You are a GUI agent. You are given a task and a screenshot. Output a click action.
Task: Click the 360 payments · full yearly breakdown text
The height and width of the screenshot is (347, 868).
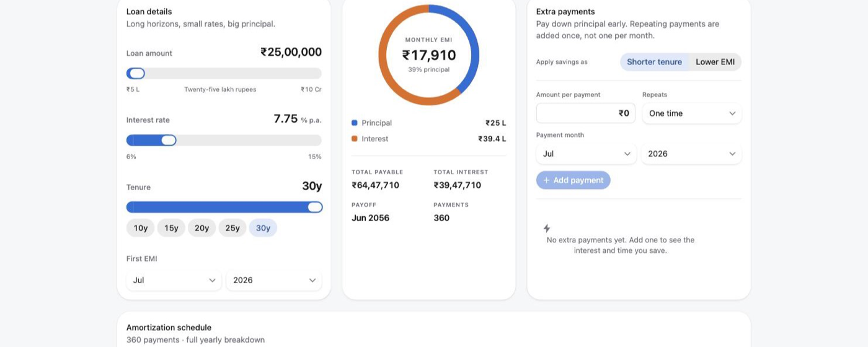coord(195,340)
